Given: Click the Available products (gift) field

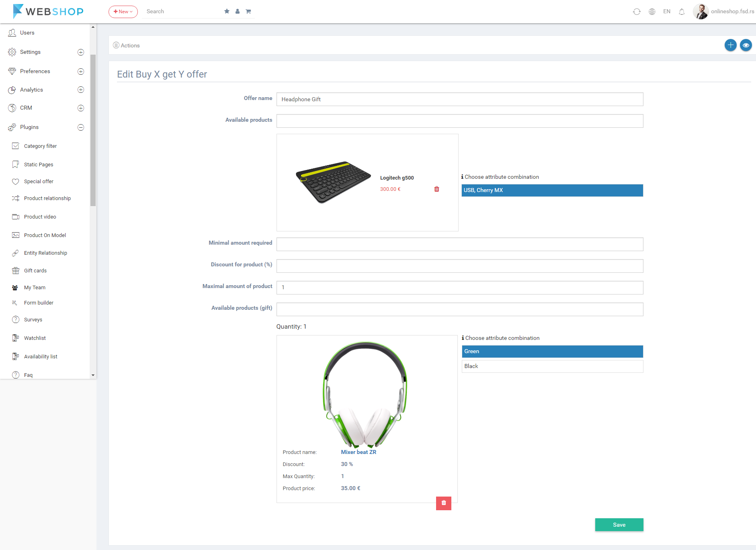Looking at the screenshot, I should coord(460,309).
